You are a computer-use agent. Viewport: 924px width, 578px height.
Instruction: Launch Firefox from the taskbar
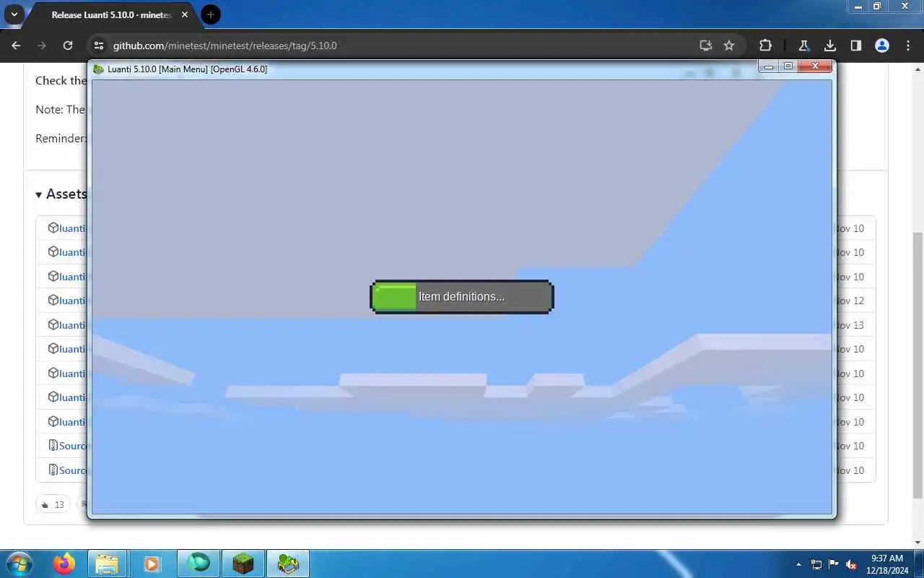(x=64, y=564)
